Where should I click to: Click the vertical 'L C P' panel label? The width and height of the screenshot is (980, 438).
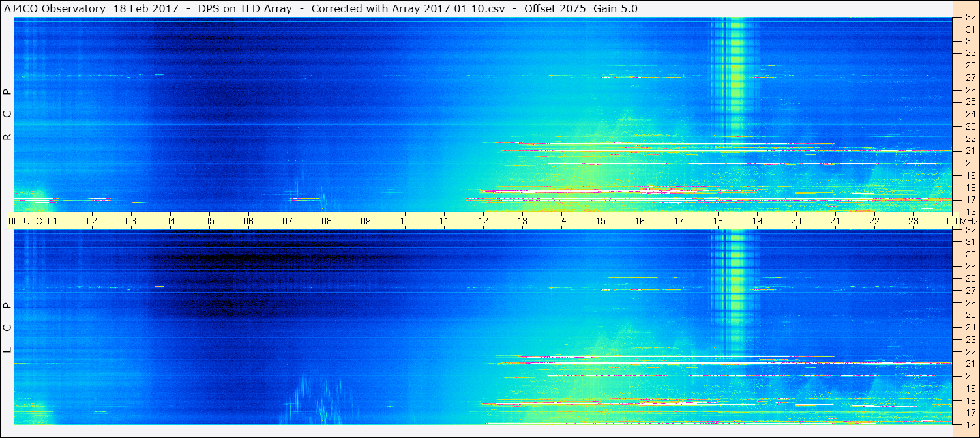[x=7, y=328]
